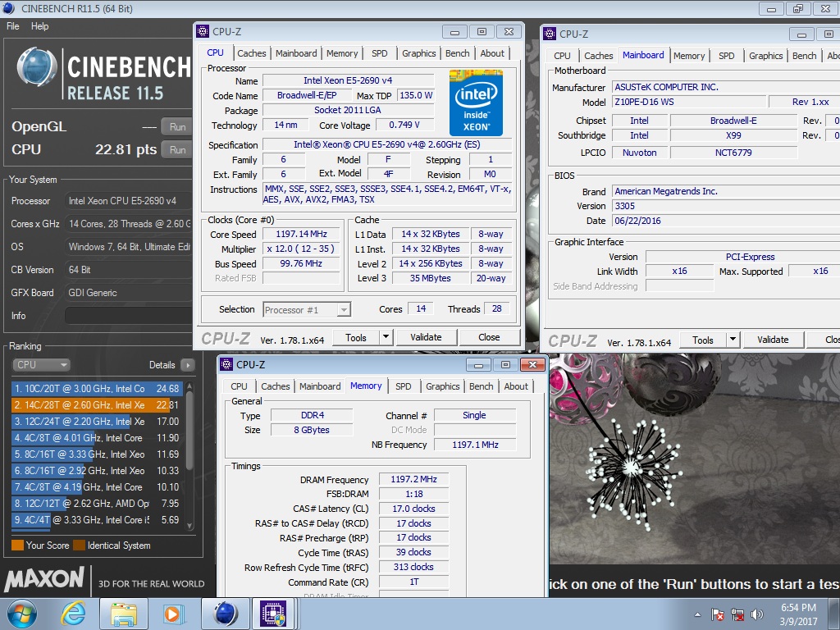Select CPU tab in the Mainboard window

(562, 56)
